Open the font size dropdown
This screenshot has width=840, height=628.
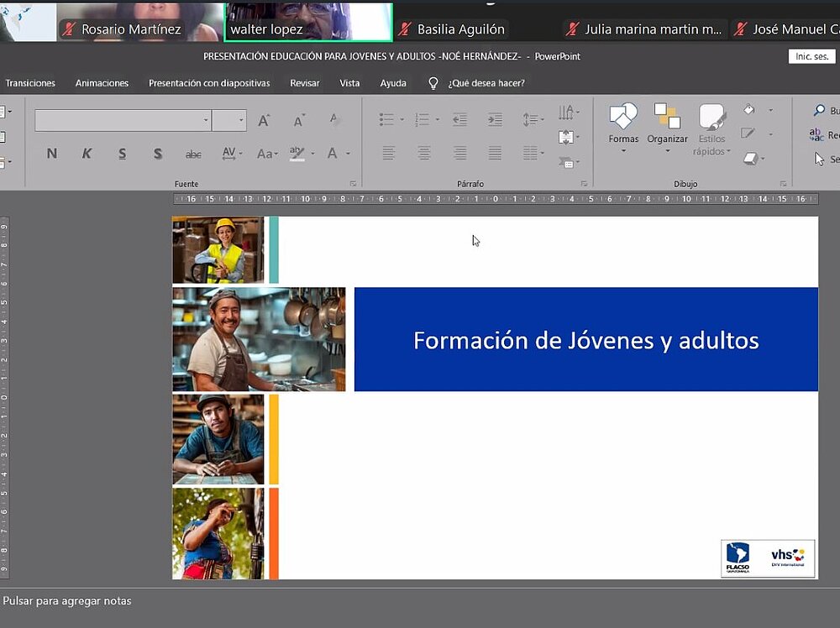[x=241, y=121]
